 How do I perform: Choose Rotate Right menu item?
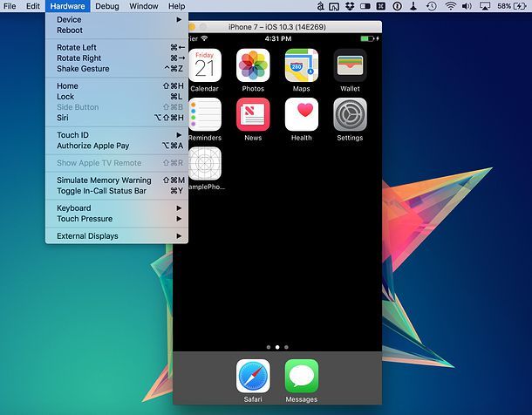(117, 58)
